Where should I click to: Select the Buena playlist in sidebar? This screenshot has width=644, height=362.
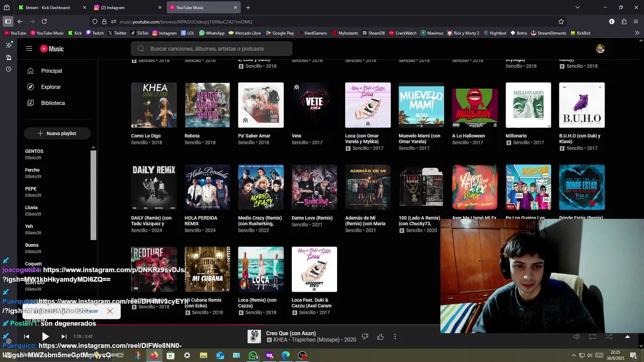pos(32,245)
